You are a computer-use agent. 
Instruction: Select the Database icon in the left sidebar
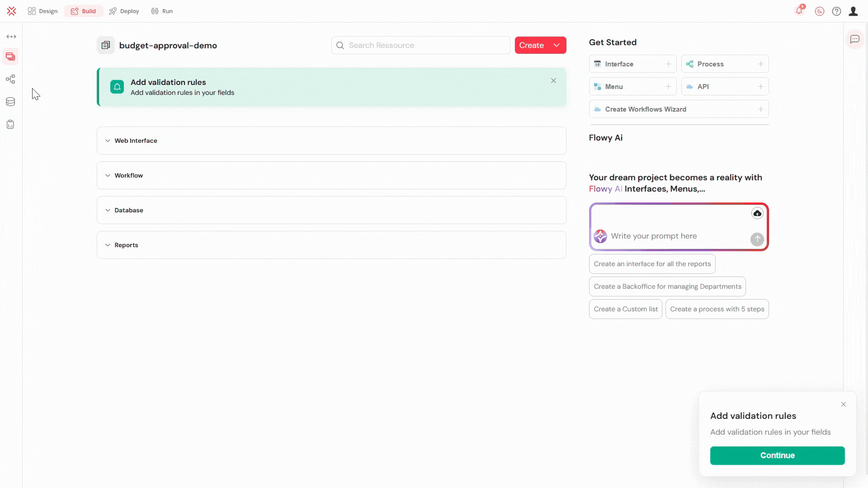10,102
